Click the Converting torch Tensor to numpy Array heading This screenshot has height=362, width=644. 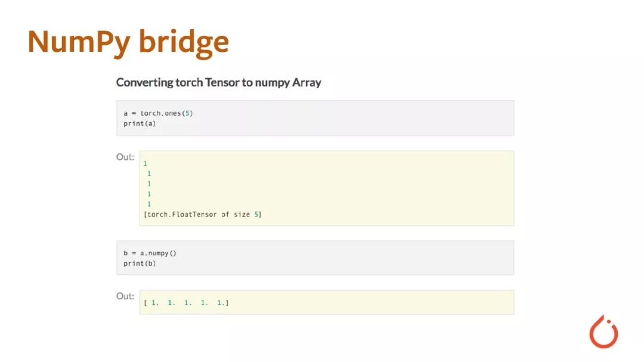coord(218,82)
